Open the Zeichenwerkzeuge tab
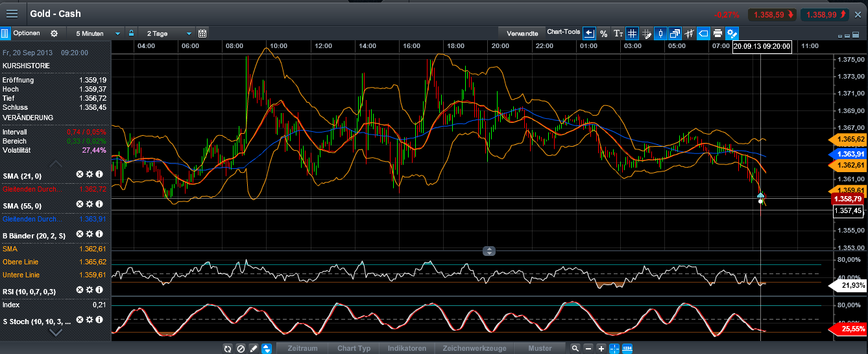Viewport: 868px width, 354px height. click(x=474, y=348)
